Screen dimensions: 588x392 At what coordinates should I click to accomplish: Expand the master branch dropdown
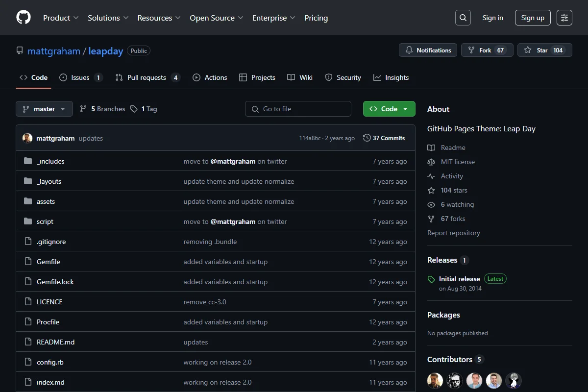[44, 109]
